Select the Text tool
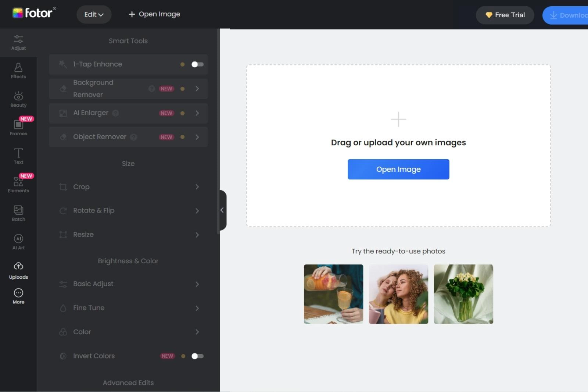 18,156
